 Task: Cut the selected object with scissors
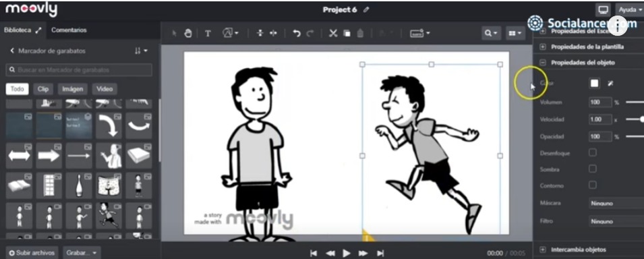coord(333,34)
